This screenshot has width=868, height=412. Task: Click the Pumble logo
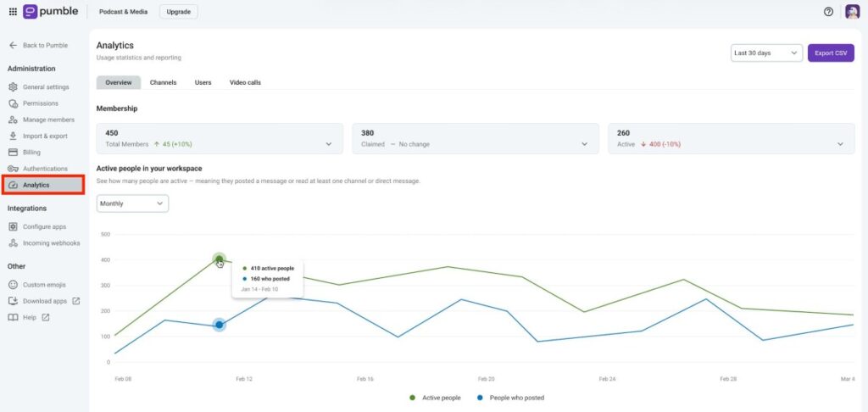pyautogui.click(x=50, y=12)
